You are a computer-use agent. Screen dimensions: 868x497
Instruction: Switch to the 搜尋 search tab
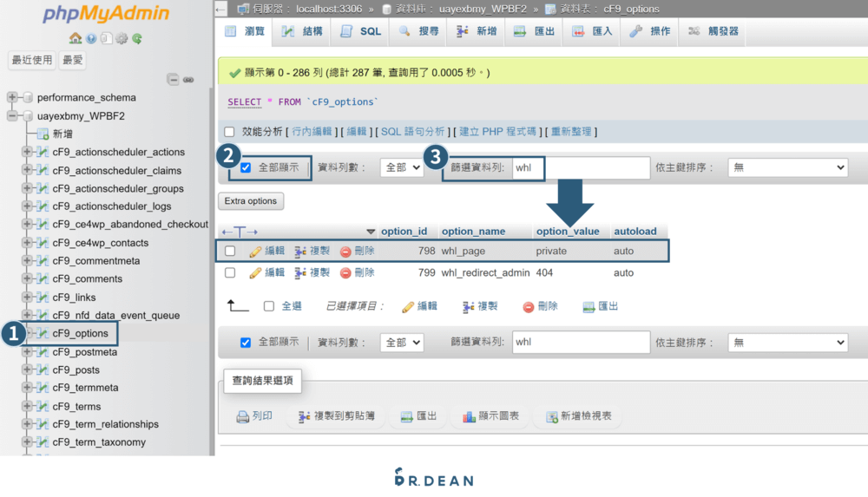coord(418,31)
